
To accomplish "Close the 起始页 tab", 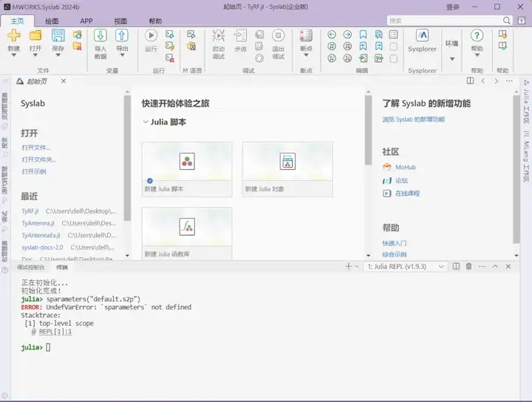I will (x=64, y=81).
